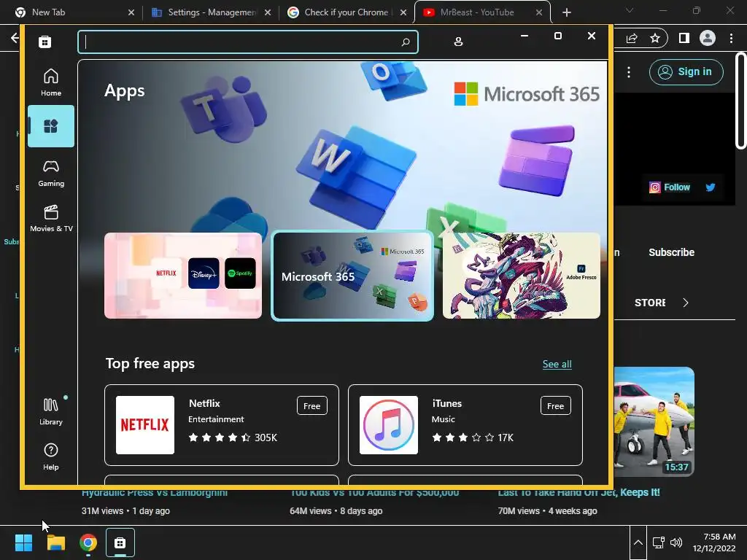Screen dimensions: 747x560
Task: Click the Netflix app title
Action: [x=204, y=403]
